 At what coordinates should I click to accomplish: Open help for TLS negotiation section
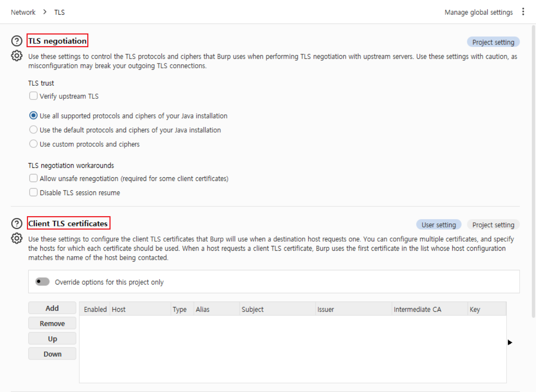click(x=17, y=41)
